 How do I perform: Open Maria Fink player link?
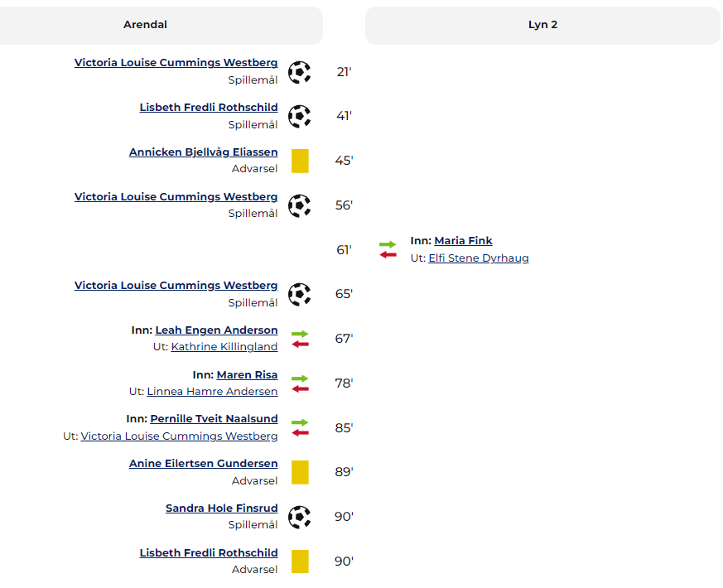point(463,241)
